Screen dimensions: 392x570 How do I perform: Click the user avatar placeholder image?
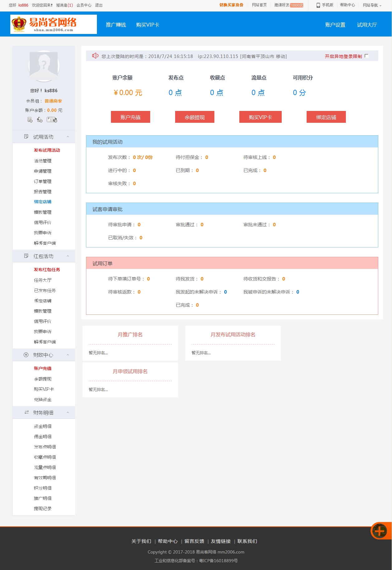[44, 66]
